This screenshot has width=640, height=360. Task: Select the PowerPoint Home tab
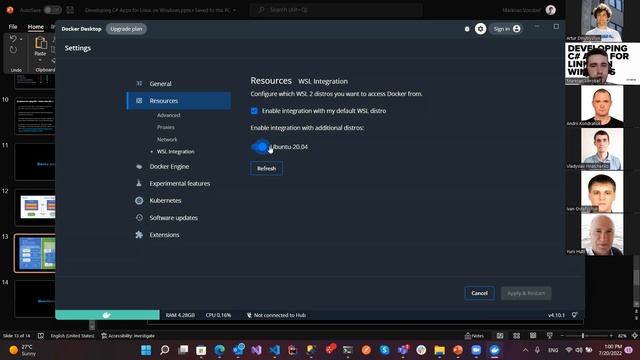pos(36,27)
